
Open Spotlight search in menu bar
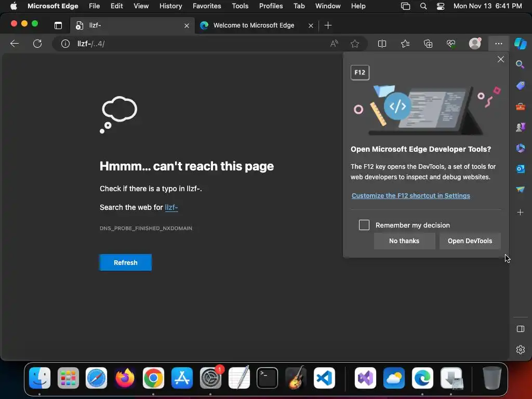pos(423,6)
